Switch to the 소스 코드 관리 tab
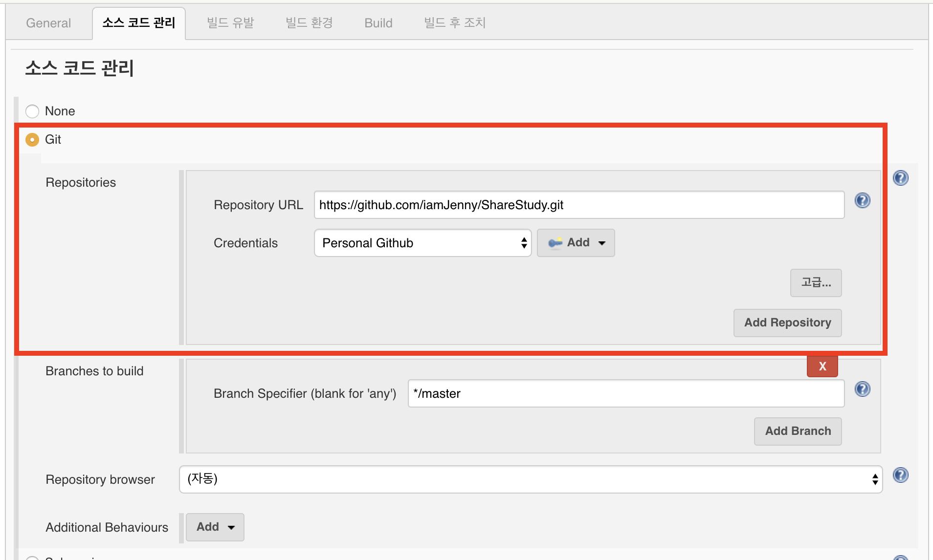 click(x=139, y=23)
